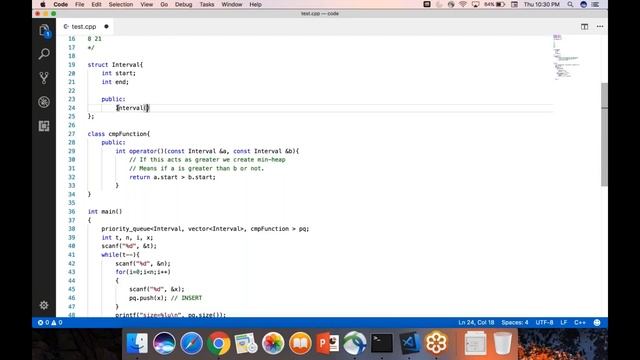Click 'pq.push(x); // INSERT' line
This screenshot has width=640, height=360.
click(165, 298)
